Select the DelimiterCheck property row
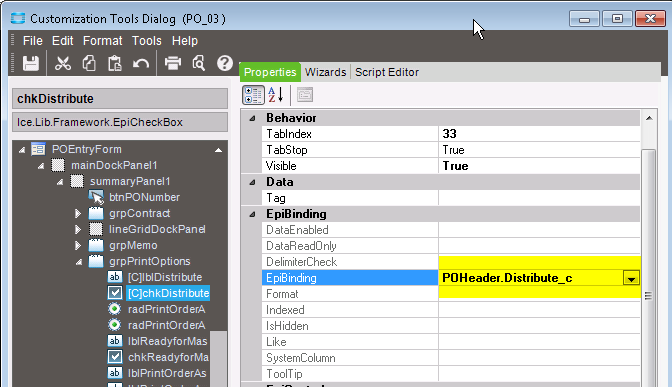Image resolution: width=672 pixels, height=387 pixels. tap(451, 262)
